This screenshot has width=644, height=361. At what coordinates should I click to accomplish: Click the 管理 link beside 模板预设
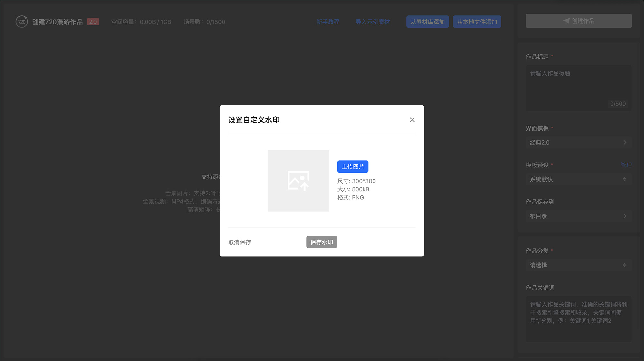tap(626, 165)
